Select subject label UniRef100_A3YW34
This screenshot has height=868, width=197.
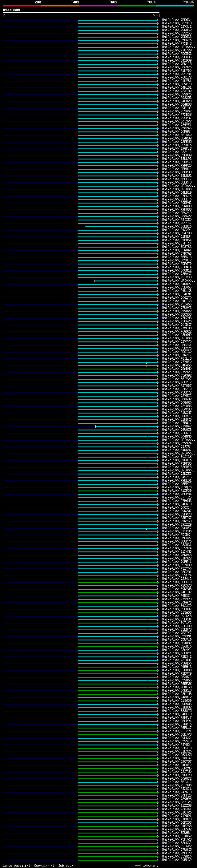tap(176, 745)
